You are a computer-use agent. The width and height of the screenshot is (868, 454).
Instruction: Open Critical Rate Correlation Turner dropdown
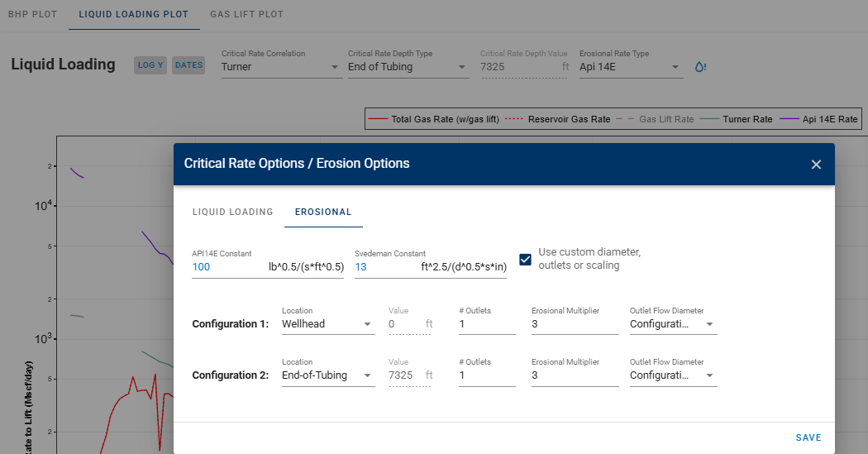[x=281, y=67]
